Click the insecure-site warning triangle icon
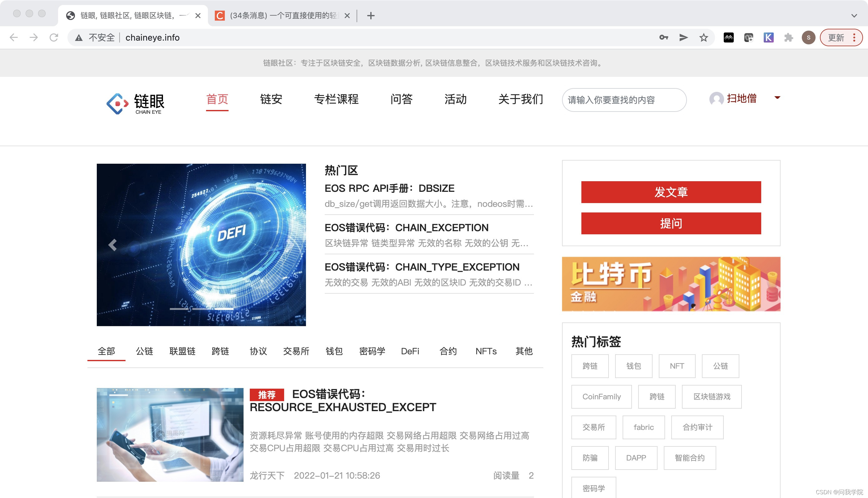 pyautogui.click(x=79, y=37)
